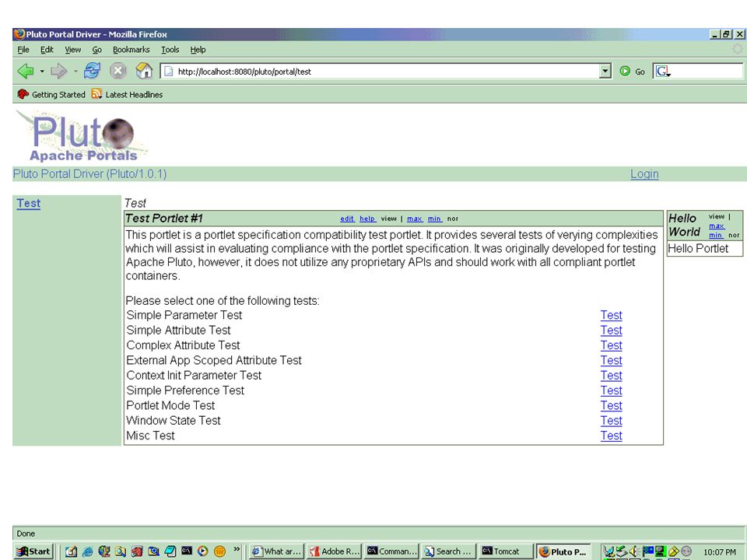Open the File menu
The width and height of the screenshot is (747, 560).
[23, 50]
